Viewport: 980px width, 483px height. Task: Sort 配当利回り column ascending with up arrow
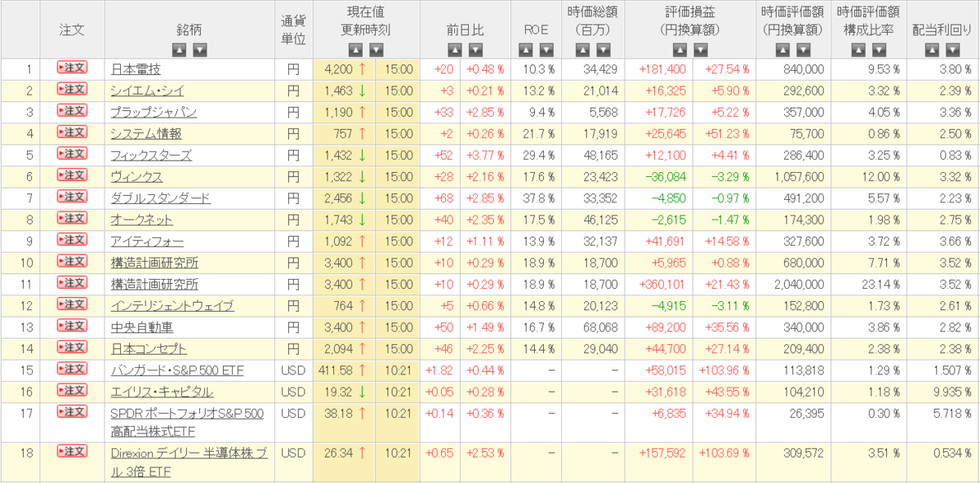(933, 50)
